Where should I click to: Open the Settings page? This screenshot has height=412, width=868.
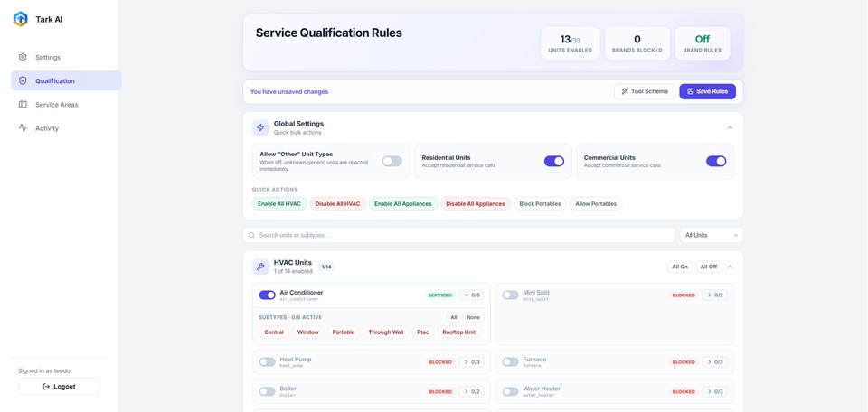pyautogui.click(x=66, y=57)
